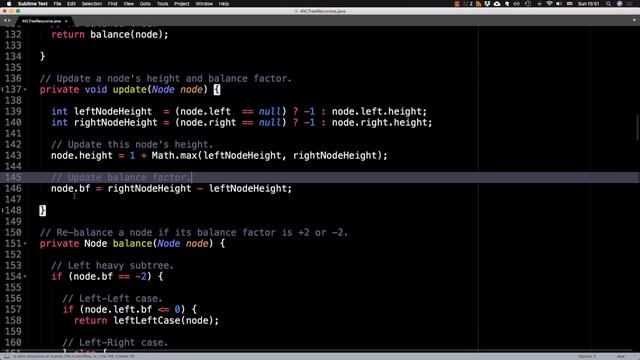Click the 'Update balance factor' comment line

121,178
